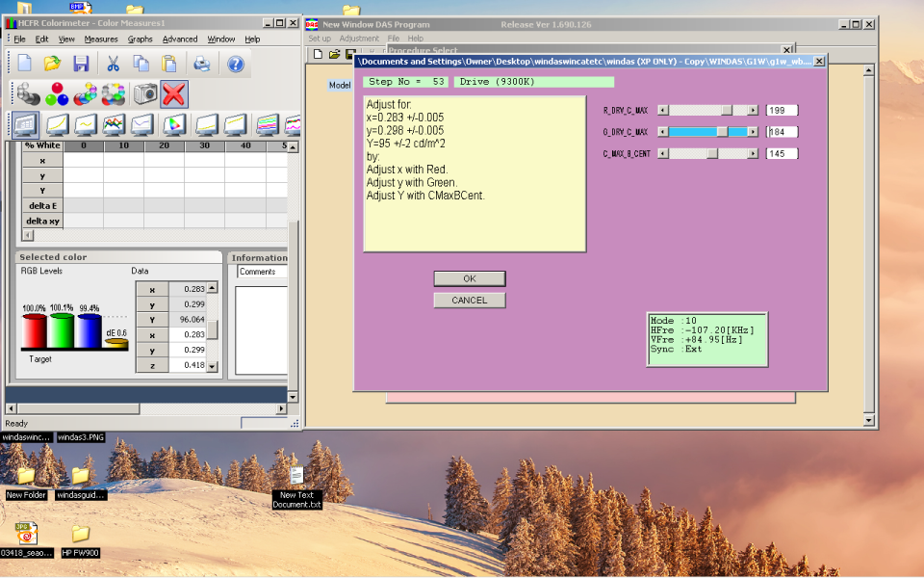
Task: Open the Measures menu
Action: point(101,39)
